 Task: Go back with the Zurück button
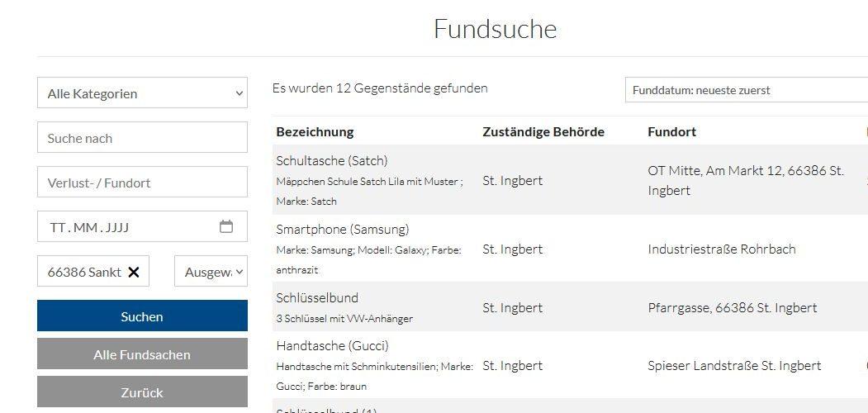click(x=142, y=392)
